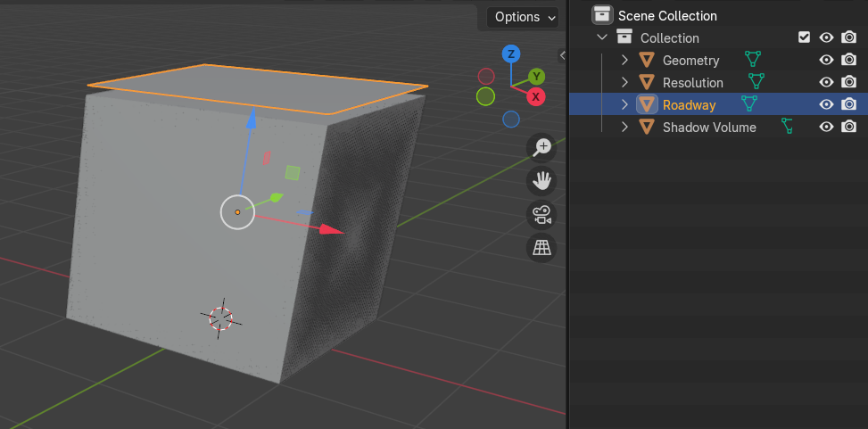Image resolution: width=868 pixels, height=429 pixels.
Task: Toggle the camera view icon
Action: [x=541, y=215]
